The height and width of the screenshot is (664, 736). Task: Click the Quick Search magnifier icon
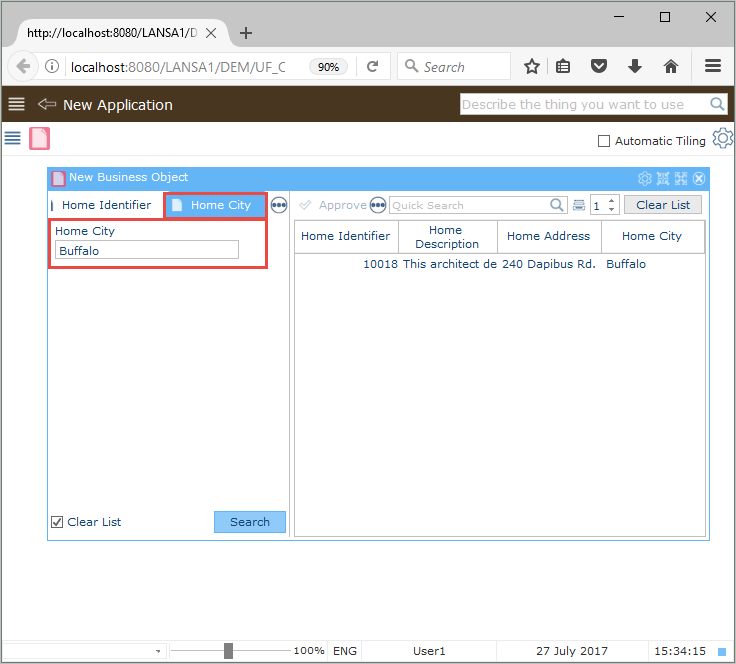point(557,205)
